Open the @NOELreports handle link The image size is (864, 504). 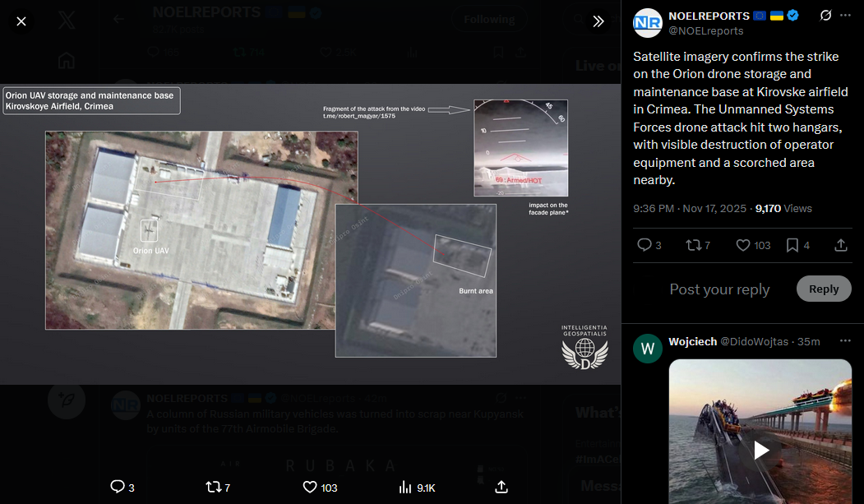[706, 31]
